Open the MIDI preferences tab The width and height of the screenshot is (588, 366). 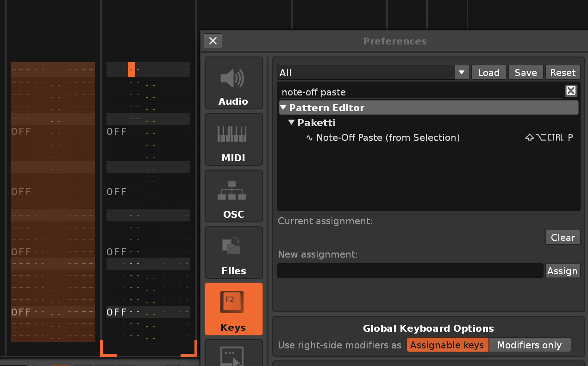pos(233,140)
